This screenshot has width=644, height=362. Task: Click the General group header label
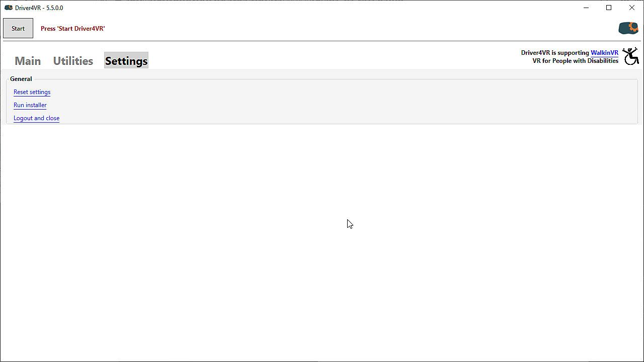tap(21, 79)
